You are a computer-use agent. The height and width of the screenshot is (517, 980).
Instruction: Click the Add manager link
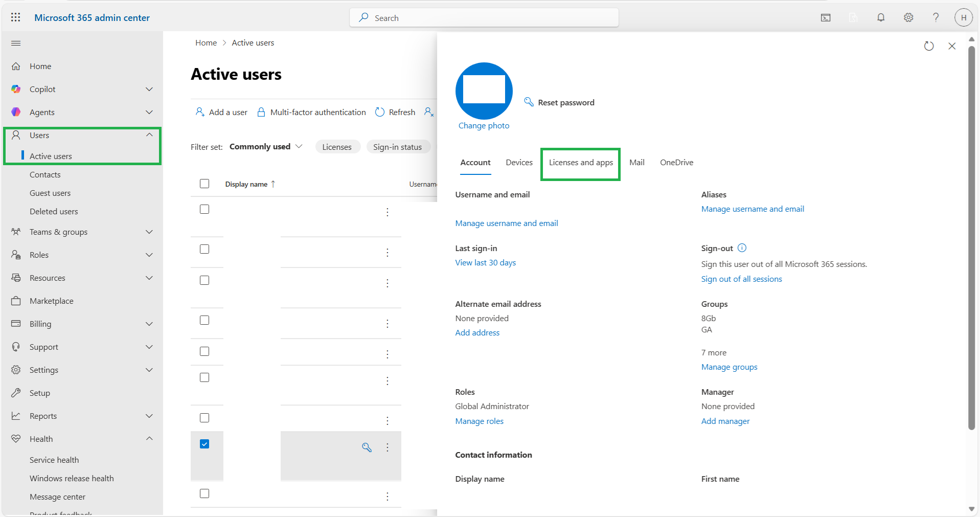tap(725, 421)
